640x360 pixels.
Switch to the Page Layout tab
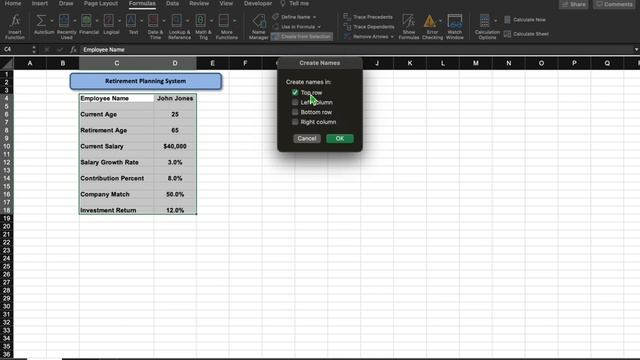(x=101, y=3)
